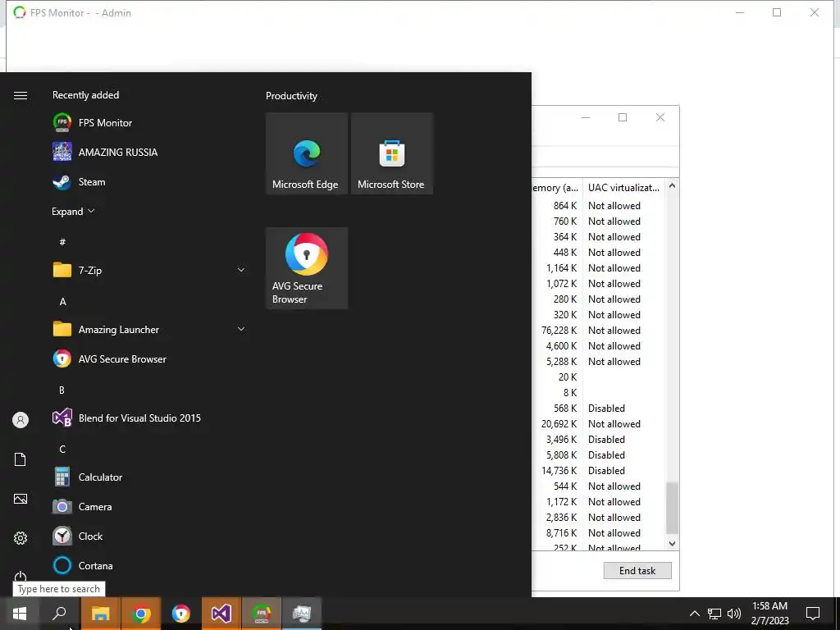Click the Microsoft Store tile
The height and width of the screenshot is (630, 840).
391,153
